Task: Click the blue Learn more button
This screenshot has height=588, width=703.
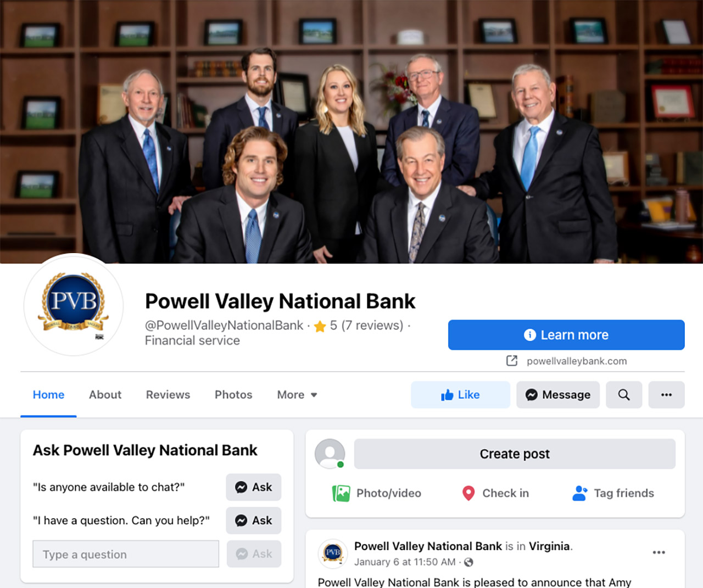Action: [566, 335]
